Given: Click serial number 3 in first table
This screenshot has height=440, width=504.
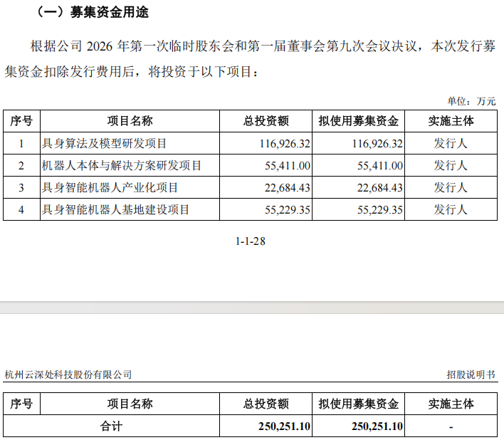Looking at the screenshot, I should point(21,188).
